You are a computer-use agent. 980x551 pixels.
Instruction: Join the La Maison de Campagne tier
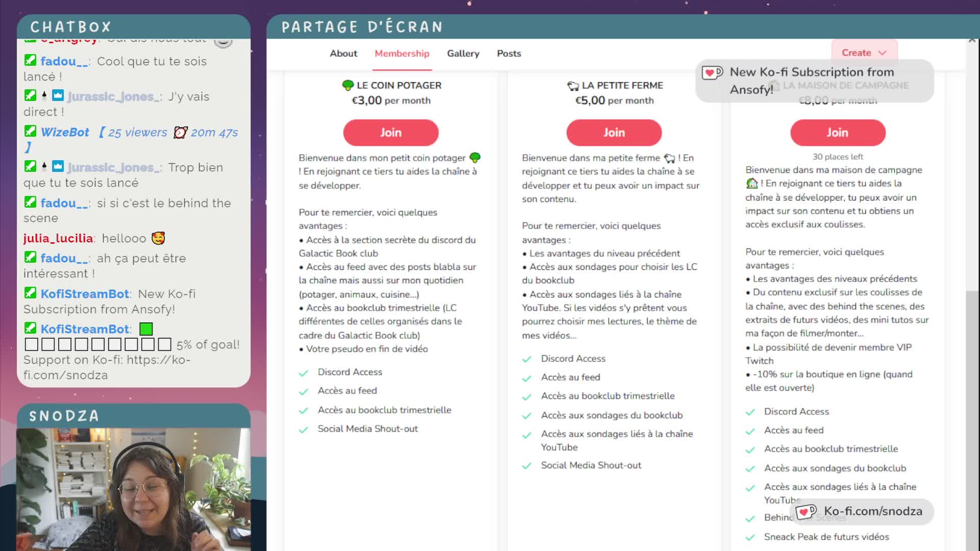tap(838, 133)
